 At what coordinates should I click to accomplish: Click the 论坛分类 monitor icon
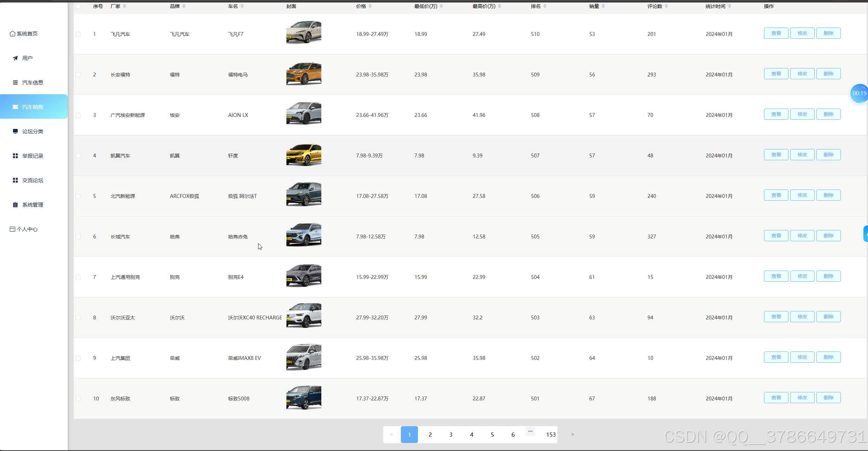click(x=15, y=131)
